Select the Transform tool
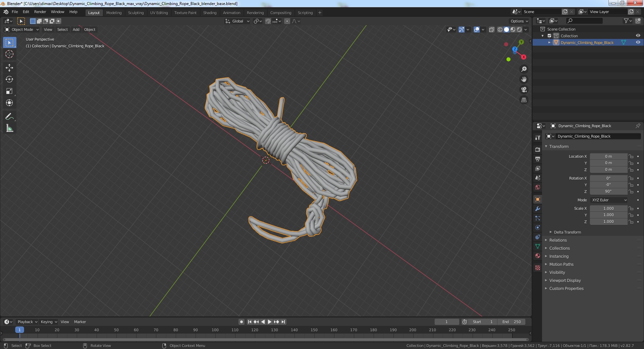The width and height of the screenshot is (644, 349). pyautogui.click(x=9, y=103)
